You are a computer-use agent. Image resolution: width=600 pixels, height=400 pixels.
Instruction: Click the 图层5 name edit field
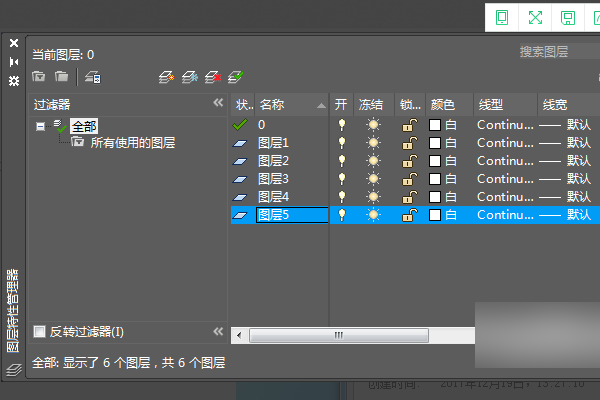[x=292, y=215]
